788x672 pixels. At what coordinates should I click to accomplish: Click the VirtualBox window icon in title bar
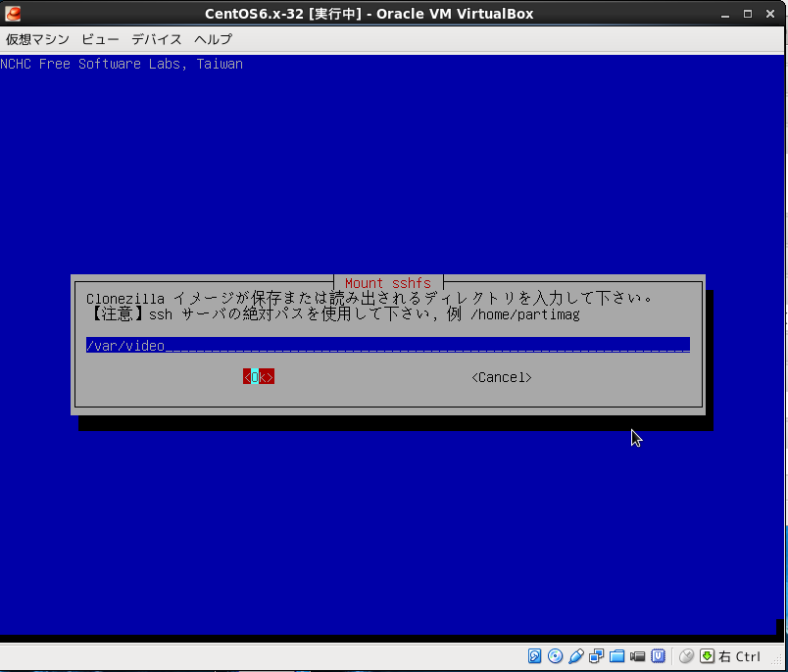[x=13, y=14]
